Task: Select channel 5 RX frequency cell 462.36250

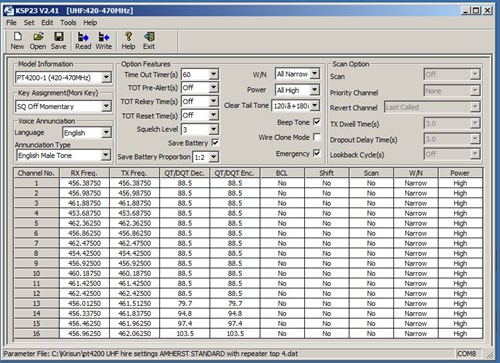Action: [x=84, y=223]
